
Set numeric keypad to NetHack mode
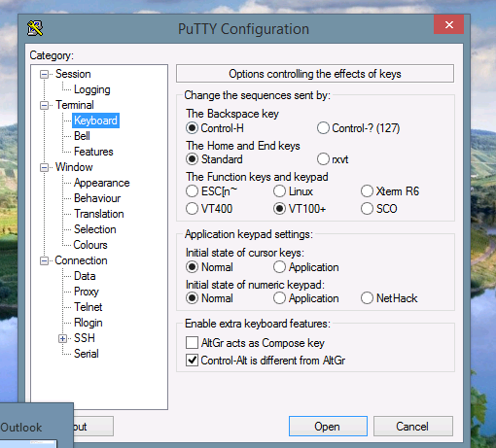pyautogui.click(x=367, y=298)
